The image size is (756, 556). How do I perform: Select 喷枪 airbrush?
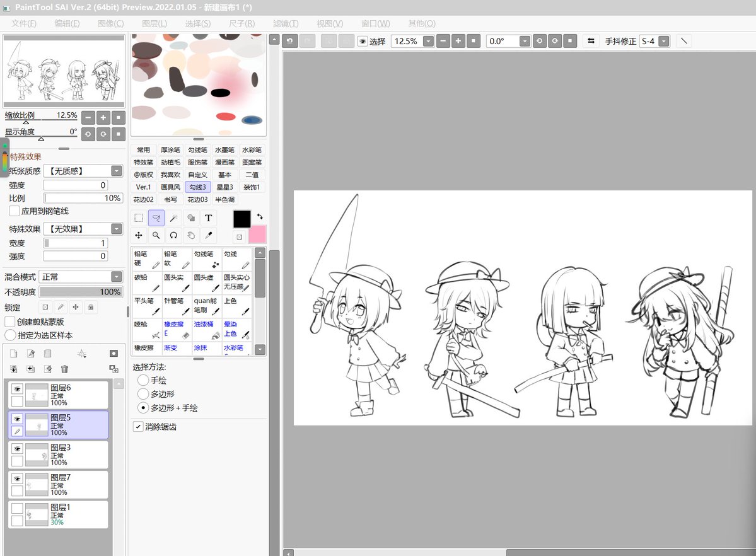coord(147,329)
